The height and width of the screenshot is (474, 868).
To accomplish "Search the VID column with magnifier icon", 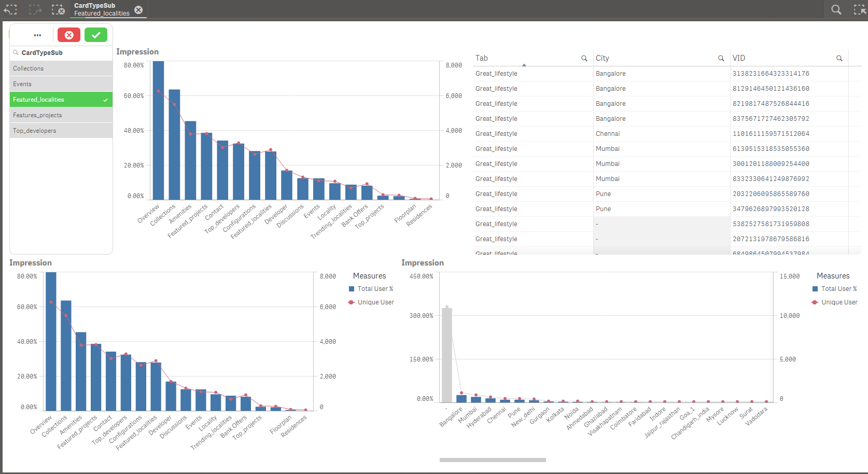I will tap(839, 59).
